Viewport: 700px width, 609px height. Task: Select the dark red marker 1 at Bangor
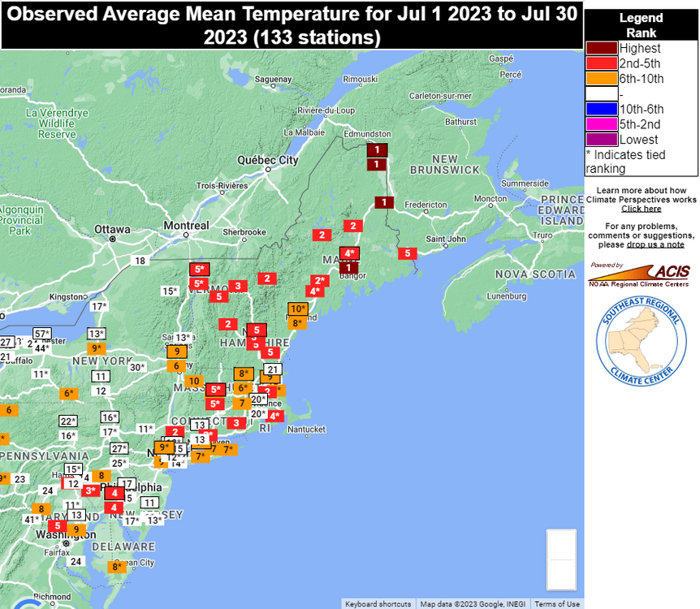[x=348, y=268]
